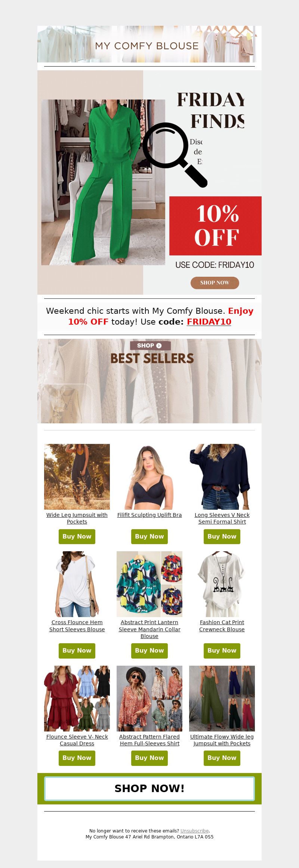The image size is (299, 868).
Task: Open the green sweatsuit model photo
Action: pyautogui.click(x=103, y=183)
